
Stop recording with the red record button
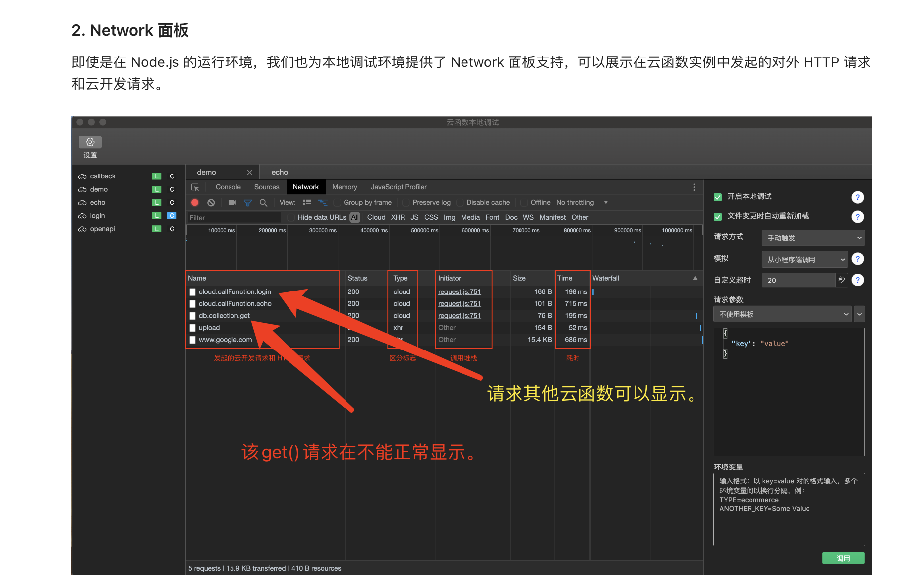pos(195,202)
